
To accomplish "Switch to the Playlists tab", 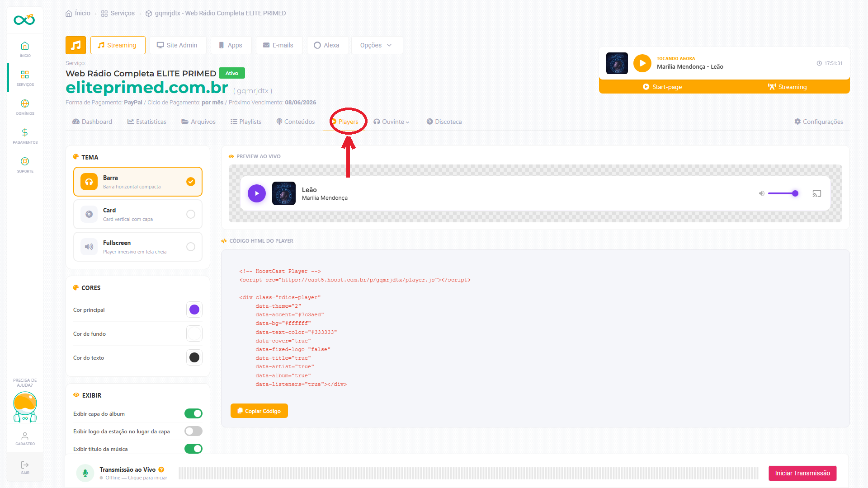I will [246, 122].
